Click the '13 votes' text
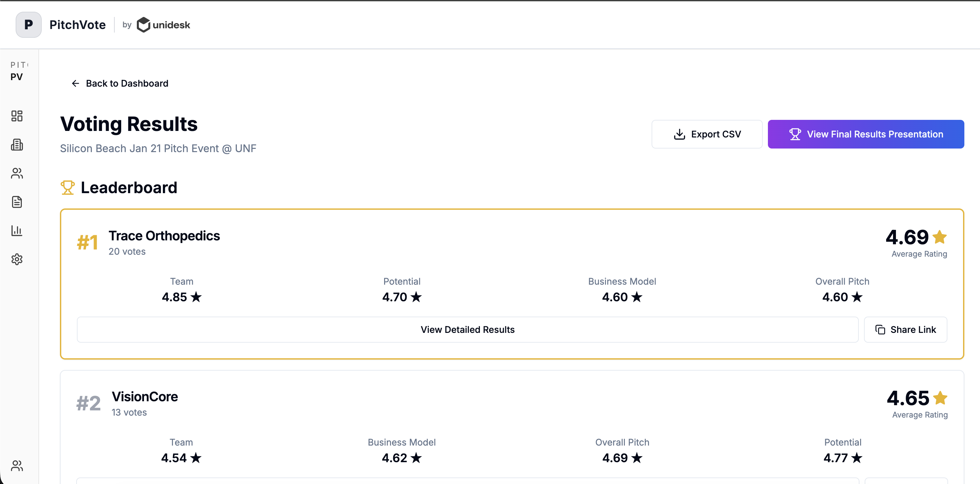Viewport: 980px width, 484px height. click(x=129, y=412)
